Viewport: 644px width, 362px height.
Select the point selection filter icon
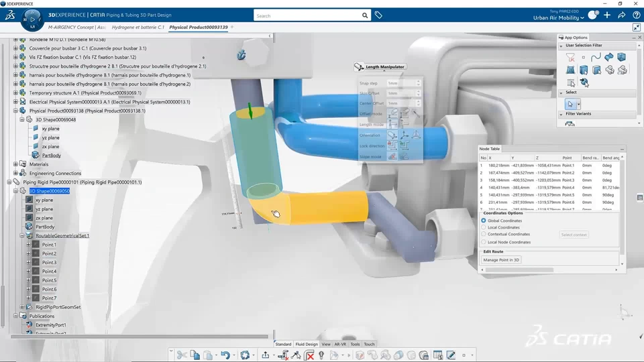tap(583, 58)
